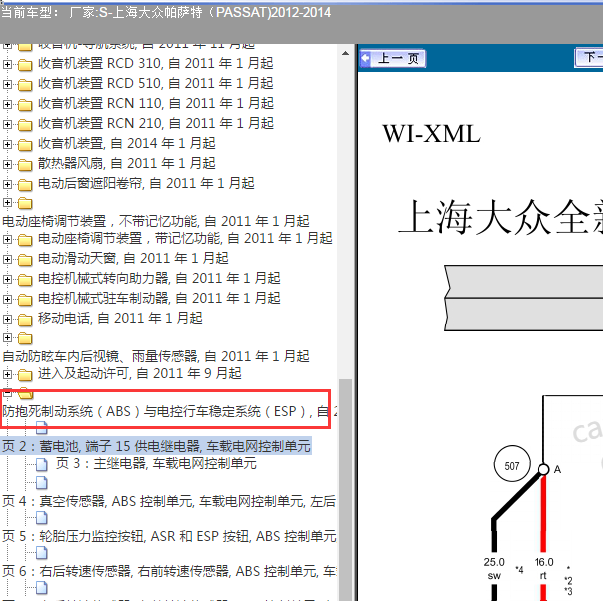Screen dimensions: 603x601
Task: Open 收音机装置 RCD 310, 自 2011 年 1 月起
Action: [155, 63]
